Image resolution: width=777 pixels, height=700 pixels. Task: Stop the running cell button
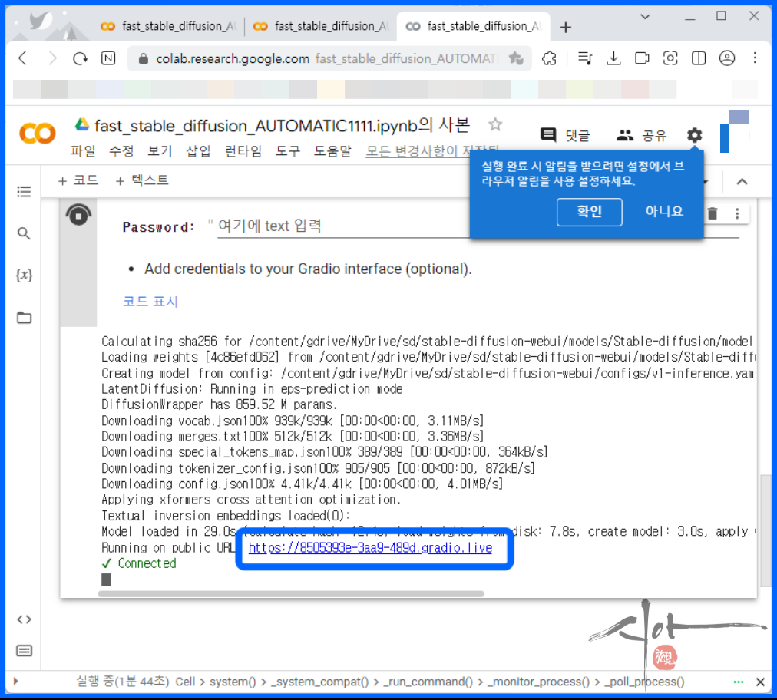pos(78,216)
